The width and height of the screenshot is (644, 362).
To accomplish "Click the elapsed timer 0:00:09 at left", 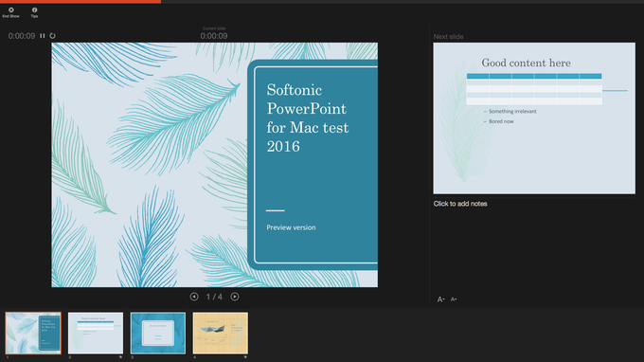I will tap(22, 36).
